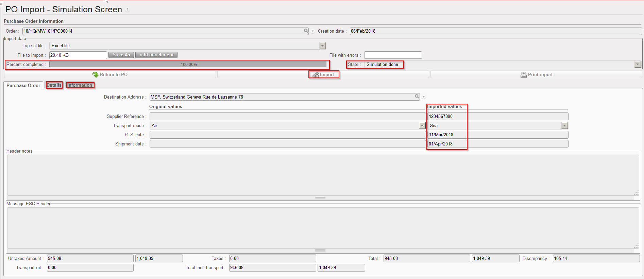Click the small arrow next to Destination Address
The width and height of the screenshot is (644, 279).
click(424, 97)
